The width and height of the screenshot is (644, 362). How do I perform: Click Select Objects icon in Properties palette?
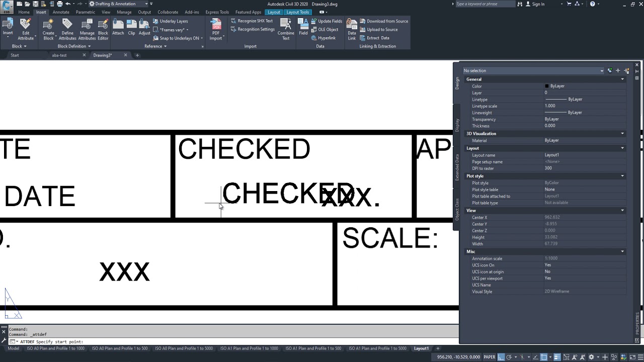(x=618, y=70)
